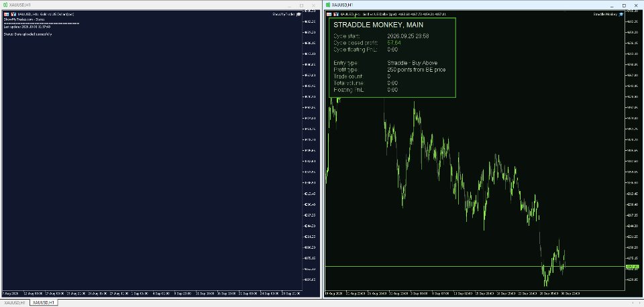Maximize the right XAUUSD,H1 chart window
The image size is (644, 307).
pyautogui.click(x=625, y=5)
